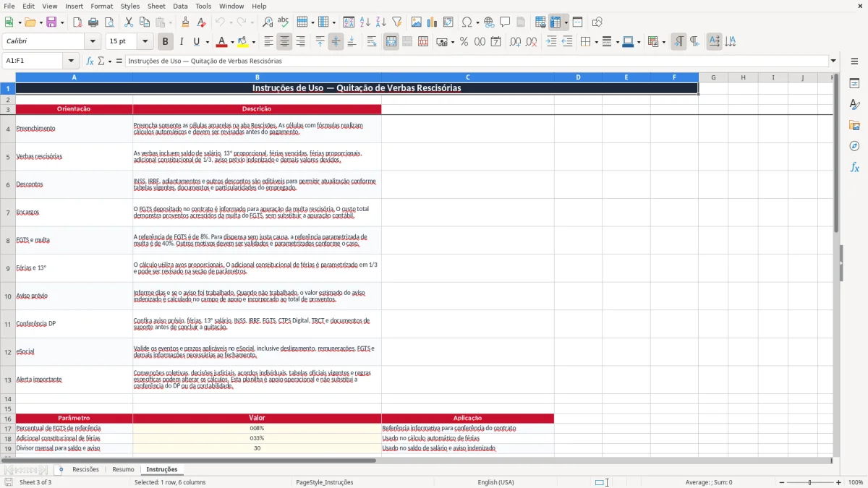
Task: Click the yellow Background Color swatch
Action: tap(243, 42)
